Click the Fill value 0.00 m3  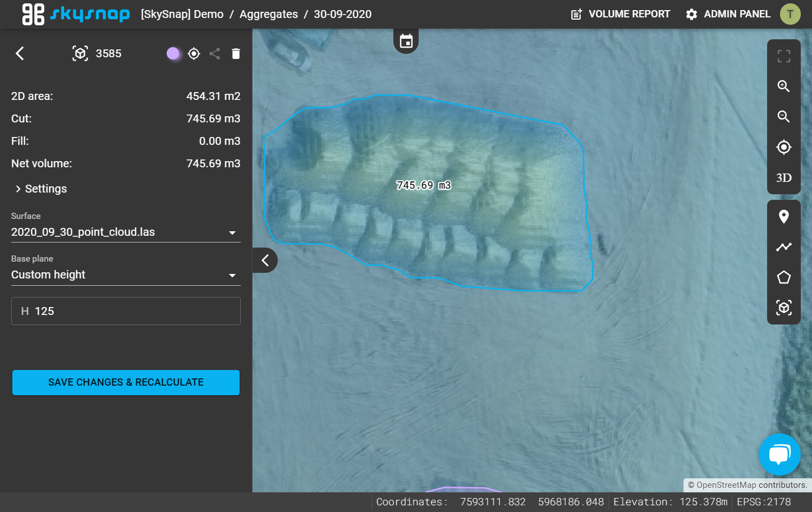(219, 141)
